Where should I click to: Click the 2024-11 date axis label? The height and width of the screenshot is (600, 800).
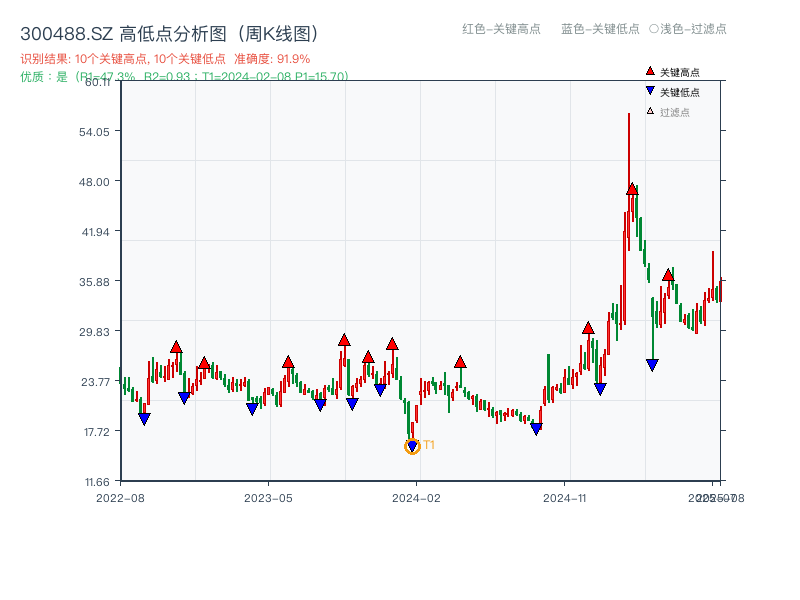564,498
